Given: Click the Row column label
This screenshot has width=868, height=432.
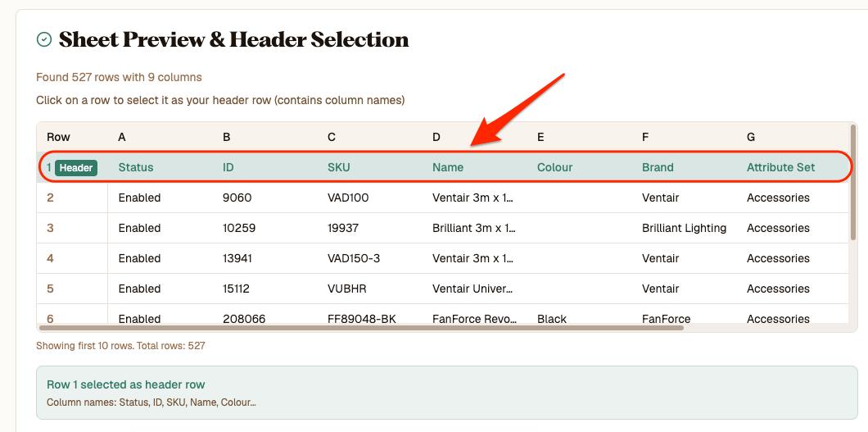Looking at the screenshot, I should [x=59, y=137].
